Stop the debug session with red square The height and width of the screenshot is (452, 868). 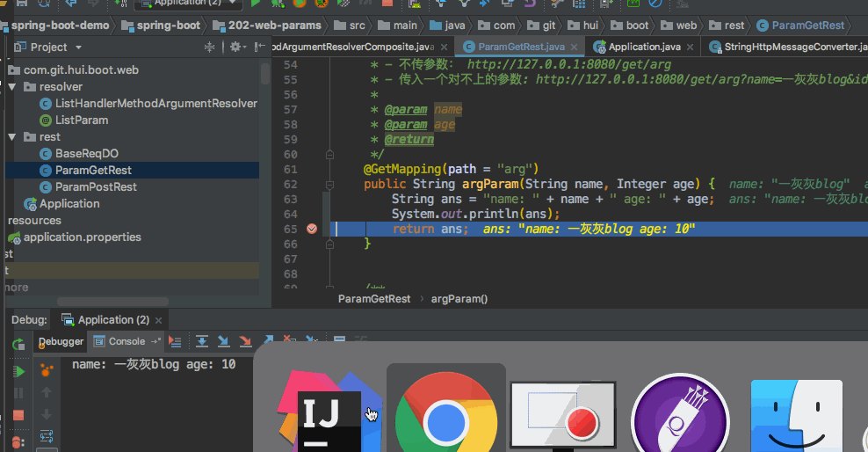18,415
